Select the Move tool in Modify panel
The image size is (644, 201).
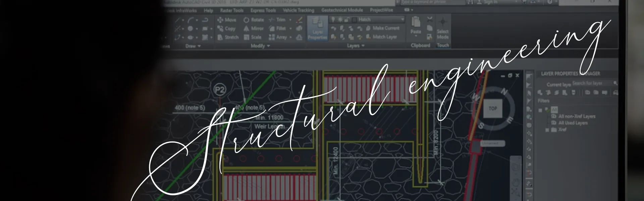click(227, 20)
